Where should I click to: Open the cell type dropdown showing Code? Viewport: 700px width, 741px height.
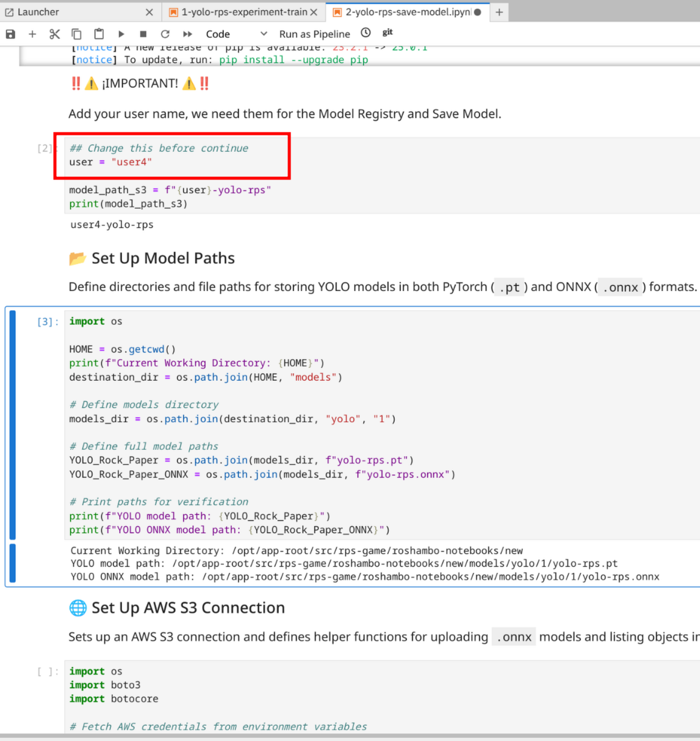click(x=236, y=34)
